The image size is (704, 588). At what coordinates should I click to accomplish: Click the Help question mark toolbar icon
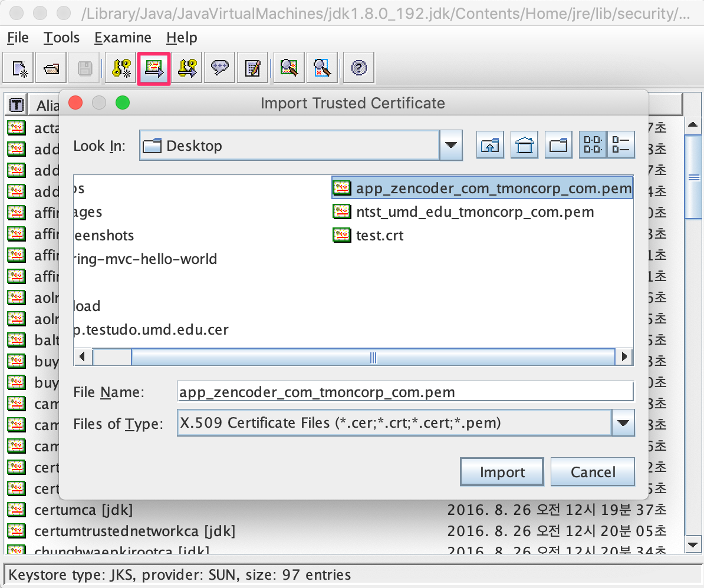(358, 69)
